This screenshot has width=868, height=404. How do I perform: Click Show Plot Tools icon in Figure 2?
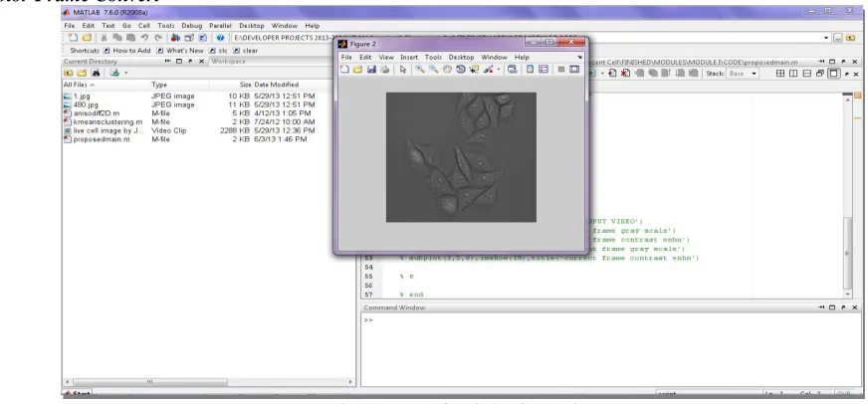pos(574,70)
